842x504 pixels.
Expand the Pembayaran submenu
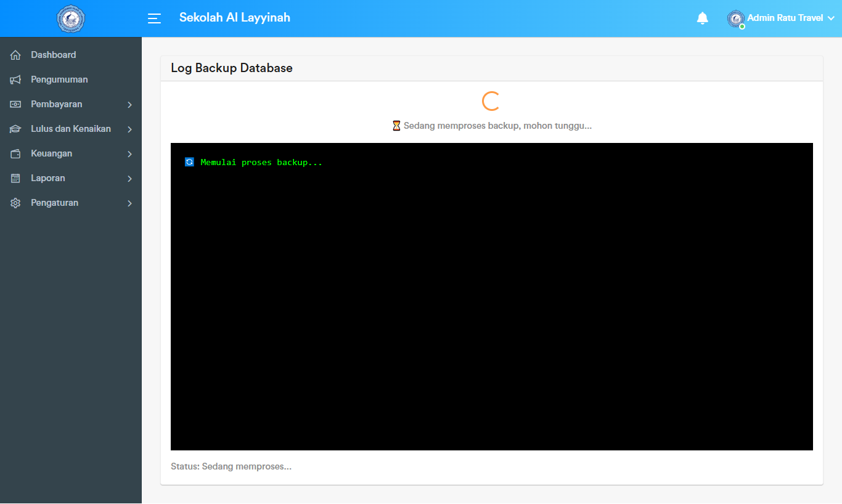pos(130,104)
